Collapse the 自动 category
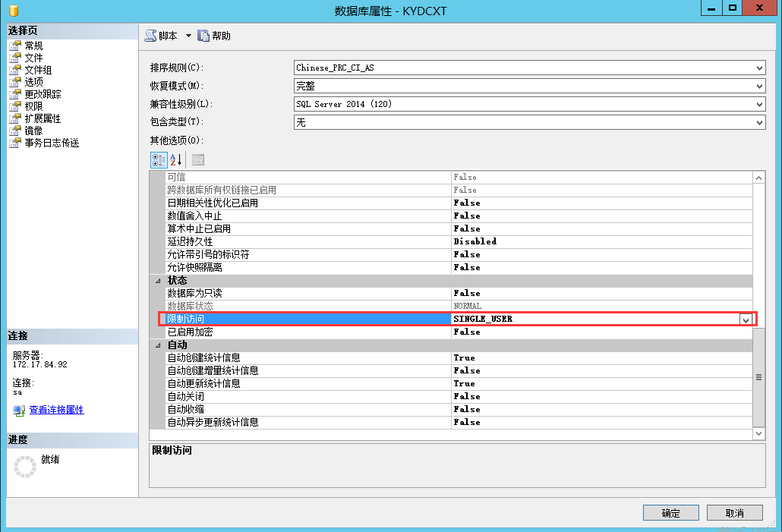The width and height of the screenshot is (782, 532). pyautogui.click(x=158, y=345)
